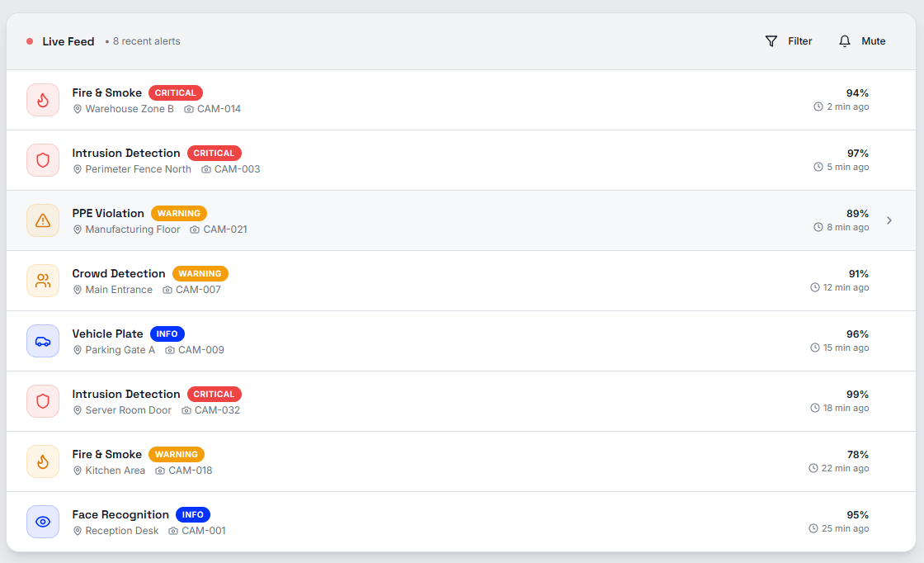Image resolution: width=924 pixels, height=563 pixels.
Task: Click the Mute text label
Action: [x=874, y=40]
